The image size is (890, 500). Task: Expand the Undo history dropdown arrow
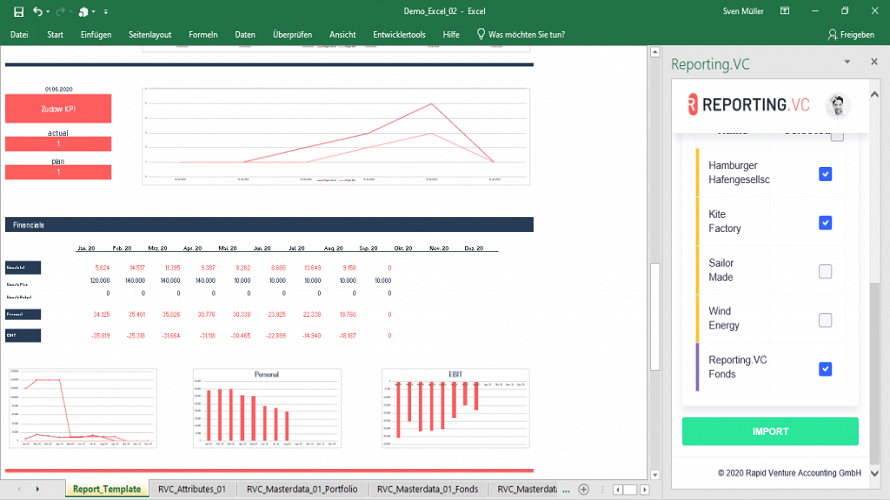tap(49, 12)
